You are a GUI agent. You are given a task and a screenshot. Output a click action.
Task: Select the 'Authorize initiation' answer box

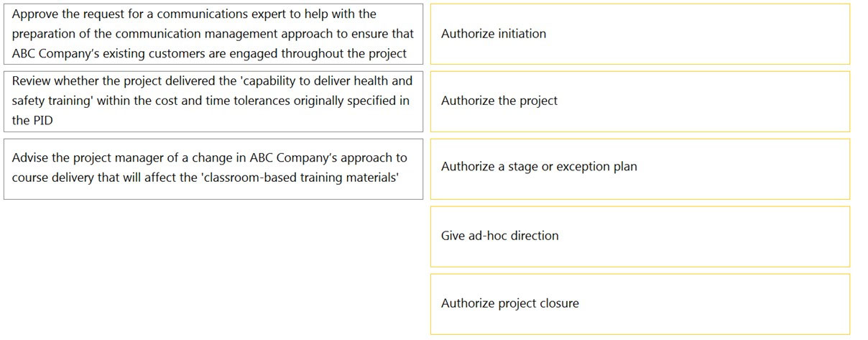click(640, 34)
